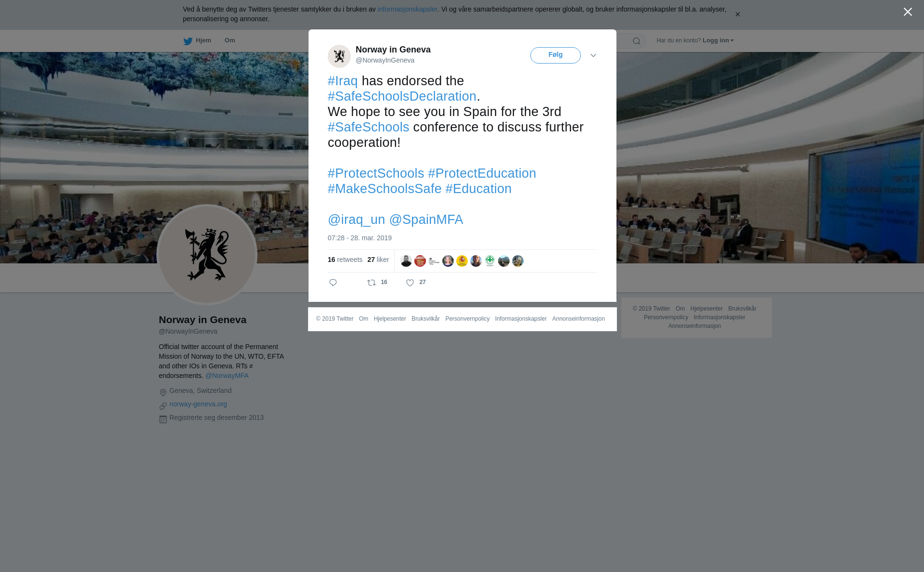Like the tweet with heart icon
The height and width of the screenshot is (572, 924).
point(410,283)
